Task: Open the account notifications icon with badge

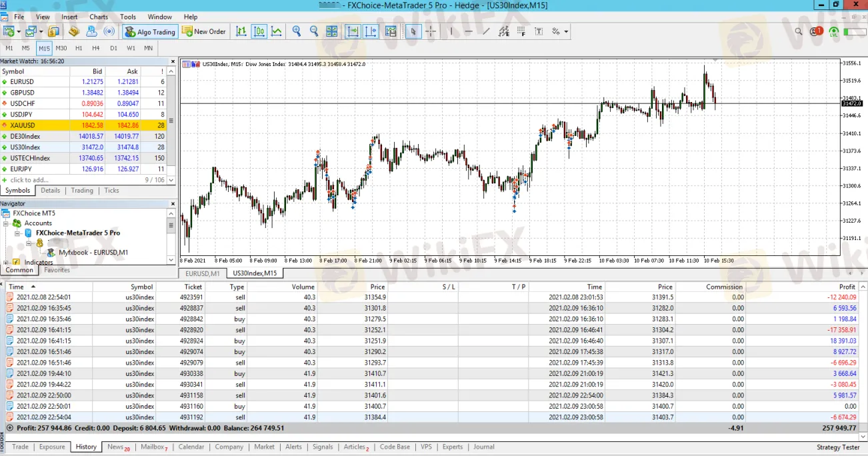Action: coord(816,31)
